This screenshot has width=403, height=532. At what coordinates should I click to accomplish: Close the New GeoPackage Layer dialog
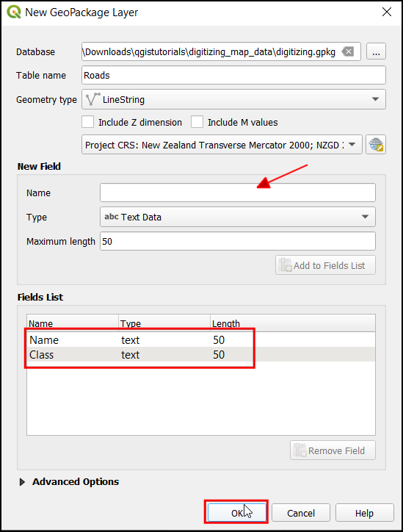pos(386,12)
